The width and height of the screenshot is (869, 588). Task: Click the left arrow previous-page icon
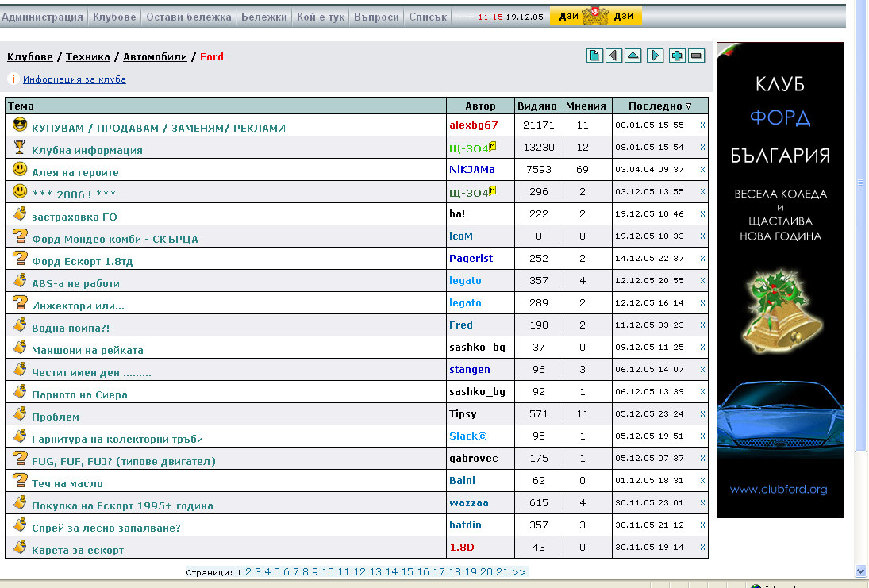(613, 56)
